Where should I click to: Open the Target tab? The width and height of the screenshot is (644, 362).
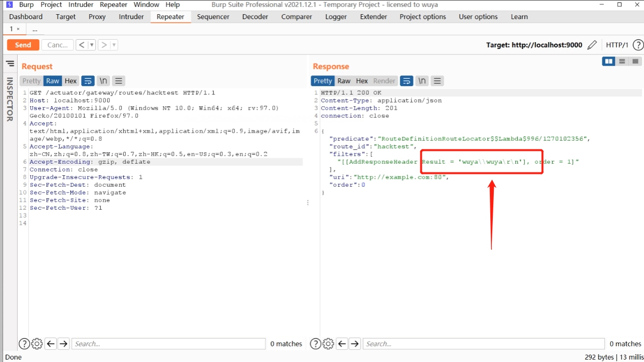tap(66, 17)
